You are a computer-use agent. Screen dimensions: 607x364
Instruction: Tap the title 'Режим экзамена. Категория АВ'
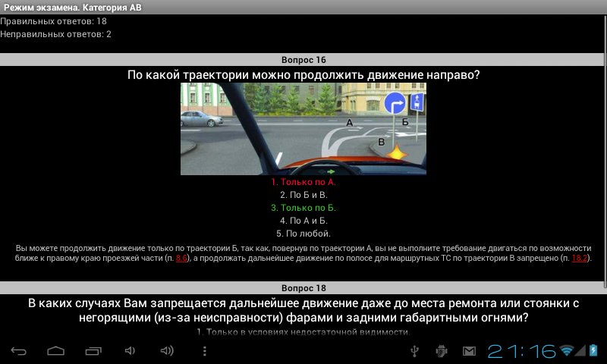73,8
